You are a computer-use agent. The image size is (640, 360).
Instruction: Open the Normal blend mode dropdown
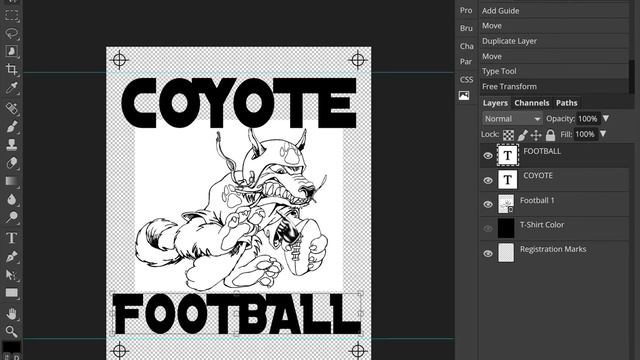click(512, 119)
